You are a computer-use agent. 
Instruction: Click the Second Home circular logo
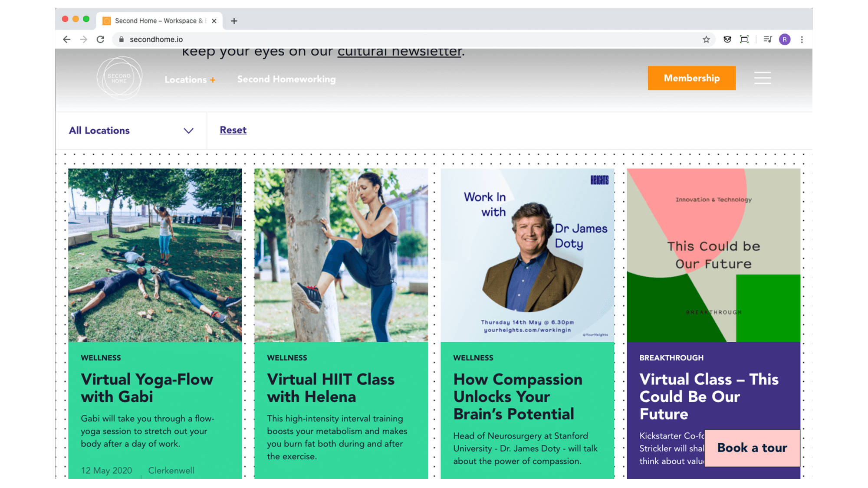pyautogui.click(x=119, y=78)
